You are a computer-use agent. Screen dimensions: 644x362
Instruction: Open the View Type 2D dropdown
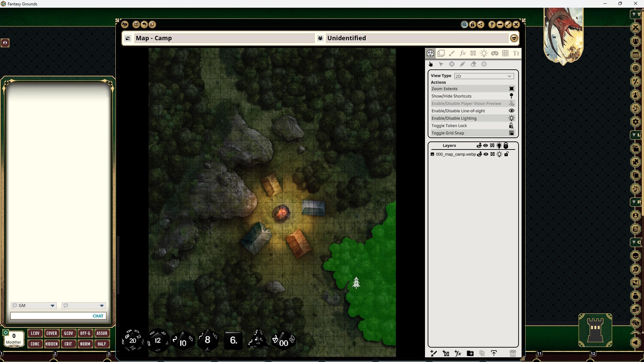pyautogui.click(x=484, y=76)
